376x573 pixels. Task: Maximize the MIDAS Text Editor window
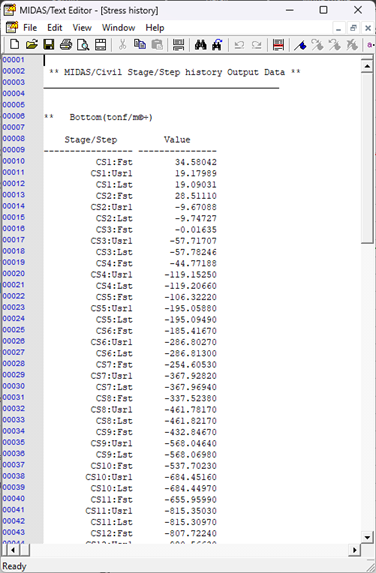click(323, 10)
